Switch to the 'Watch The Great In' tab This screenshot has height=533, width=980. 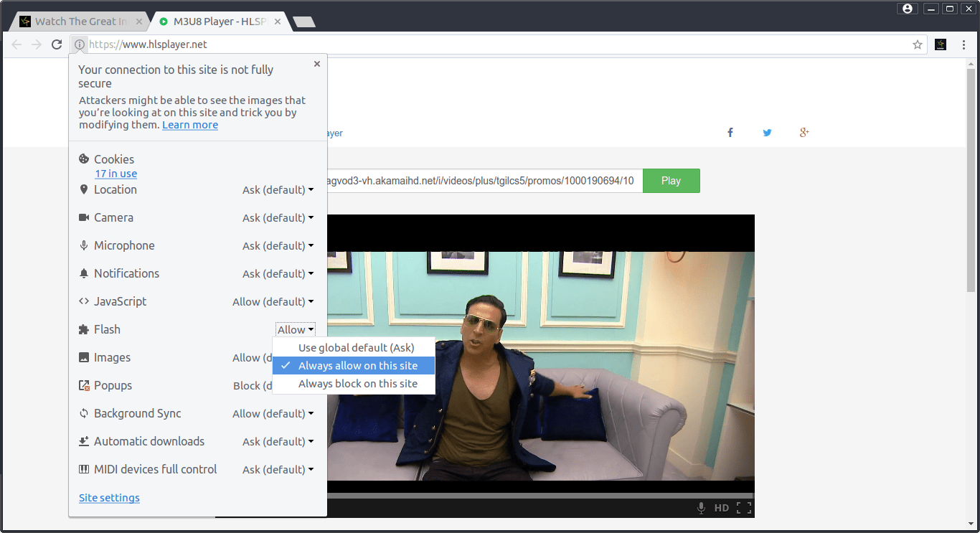pos(80,22)
